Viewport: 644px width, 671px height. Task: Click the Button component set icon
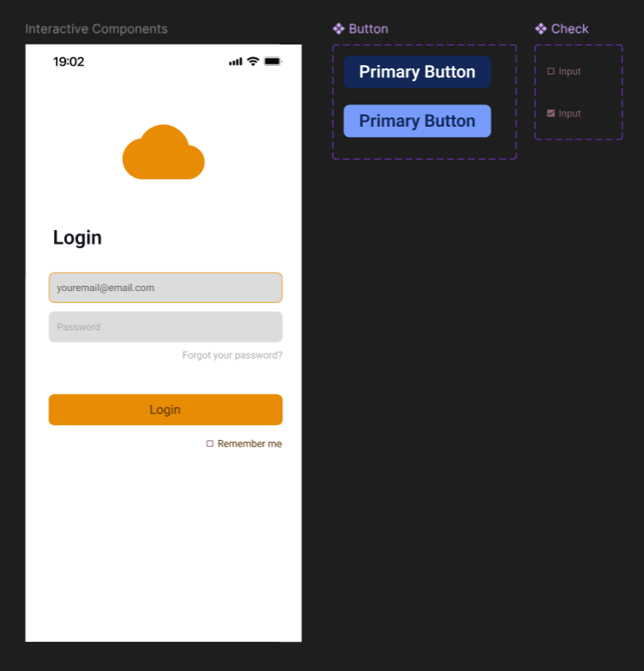click(x=338, y=29)
